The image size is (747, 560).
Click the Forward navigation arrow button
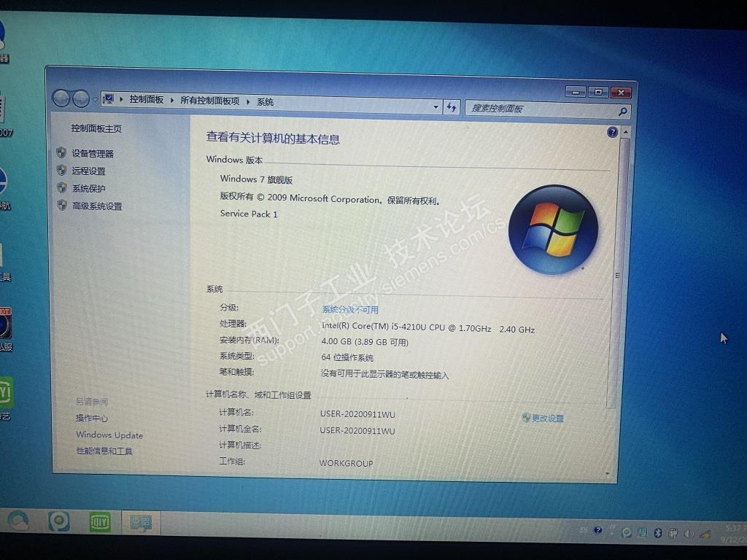coord(80,99)
